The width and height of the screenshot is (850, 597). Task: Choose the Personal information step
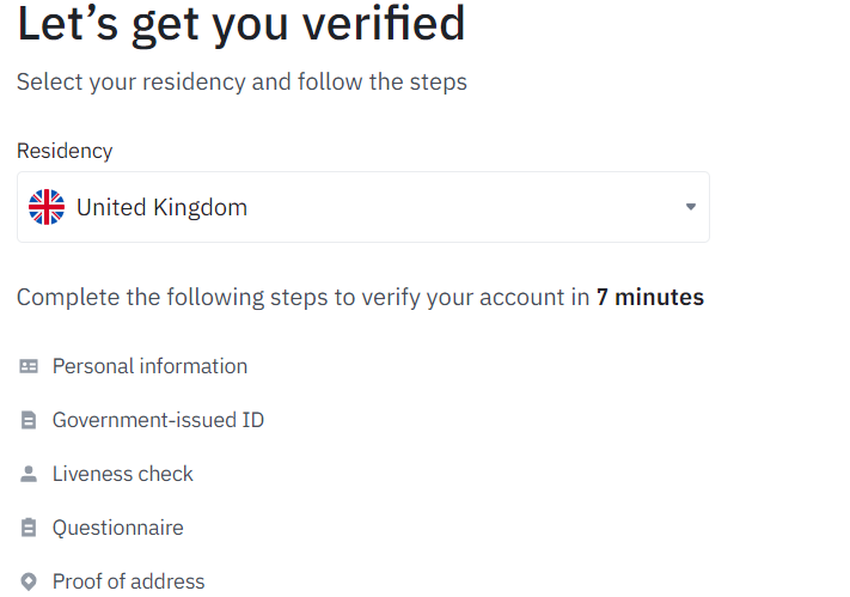pos(150,367)
